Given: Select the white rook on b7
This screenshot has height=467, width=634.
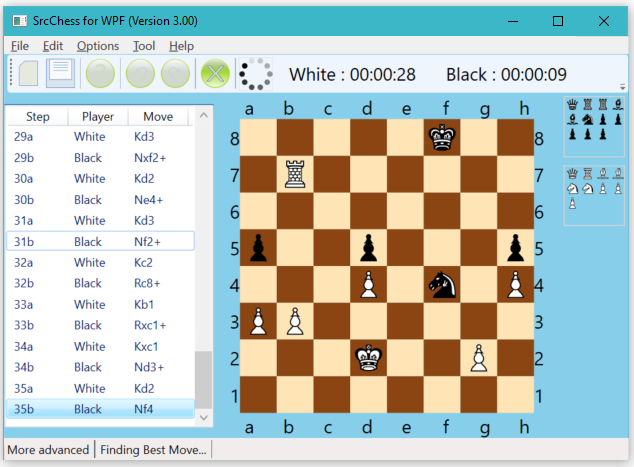Looking at the screenshot, I should click(295, 174).
